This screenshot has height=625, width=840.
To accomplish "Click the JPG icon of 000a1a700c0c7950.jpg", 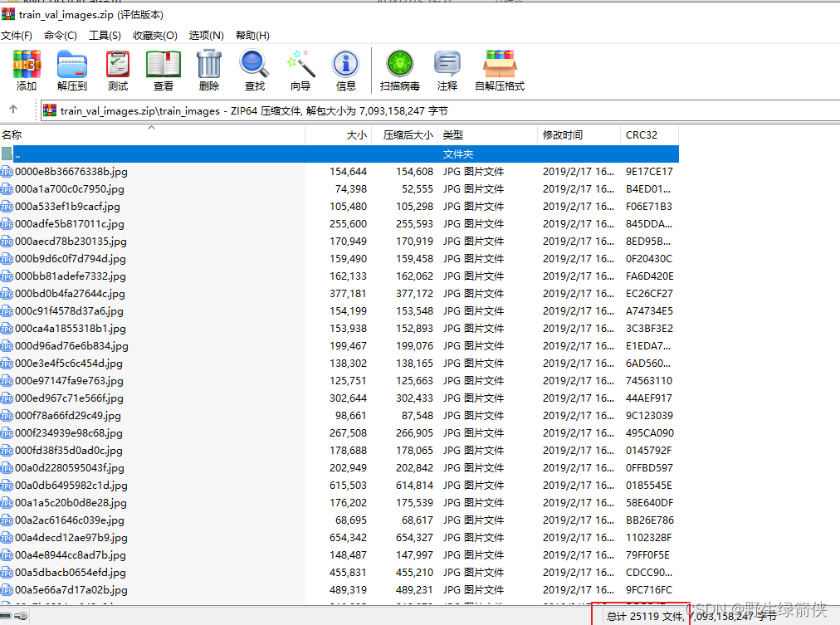I will (7, 189).
